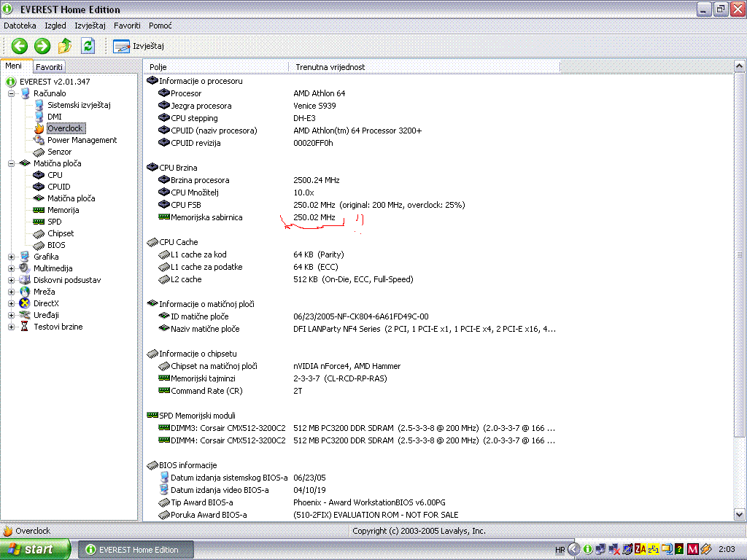Collapse the Računalo tree node
Image resolution: width=747 pixels, height=560 pixels.
[12, 93]
